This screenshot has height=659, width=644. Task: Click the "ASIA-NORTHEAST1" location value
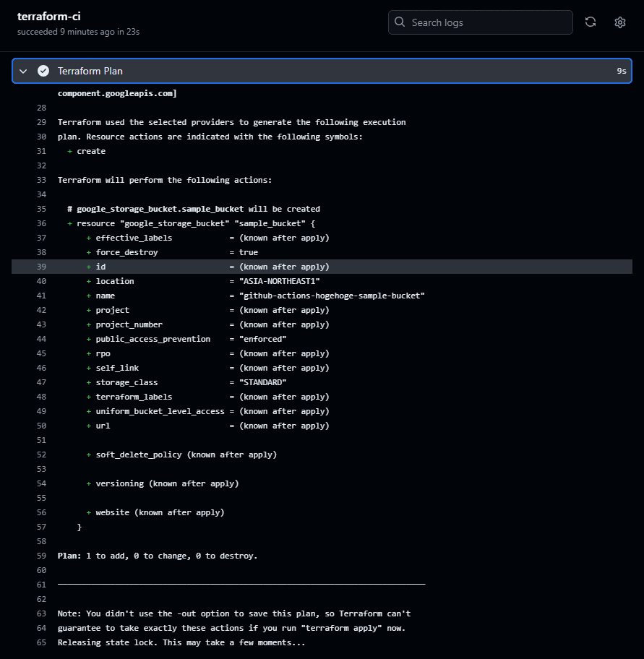tap(279, 281)
